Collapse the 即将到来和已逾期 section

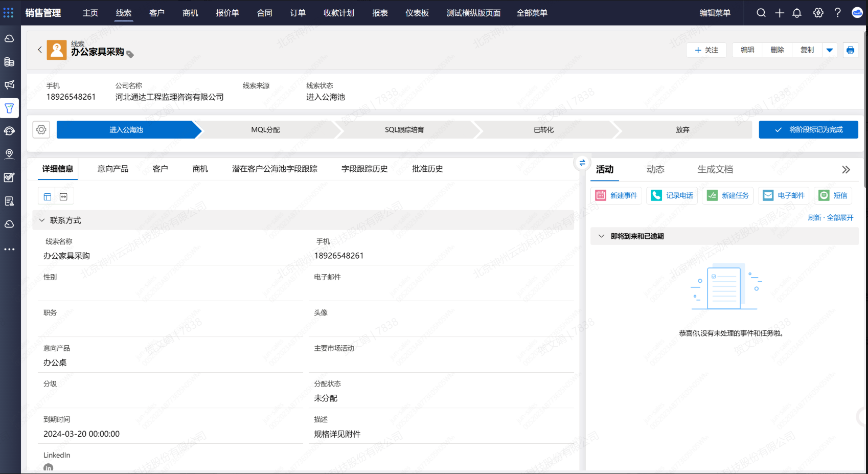(x=602, y=236)
